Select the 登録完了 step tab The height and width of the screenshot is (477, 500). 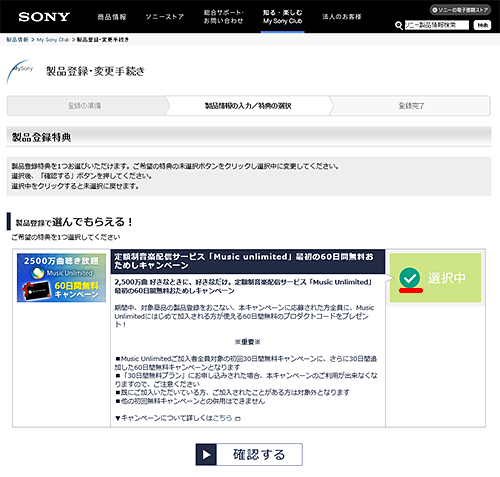click(411, 106)
